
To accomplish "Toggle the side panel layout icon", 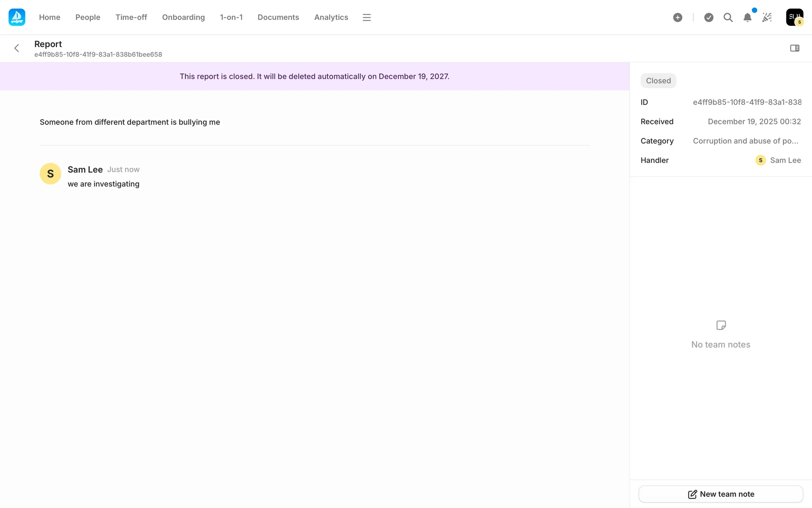I will 795,48.
